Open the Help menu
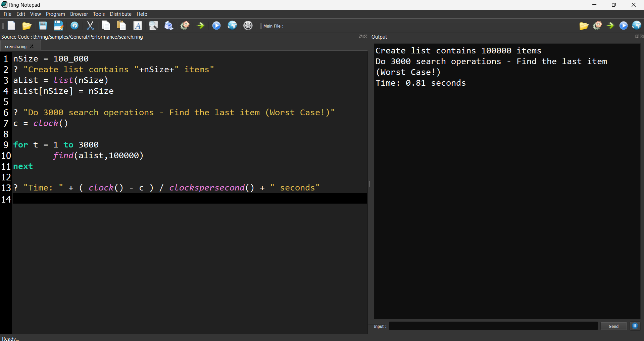The image size is (644, 341). point(142,14)
